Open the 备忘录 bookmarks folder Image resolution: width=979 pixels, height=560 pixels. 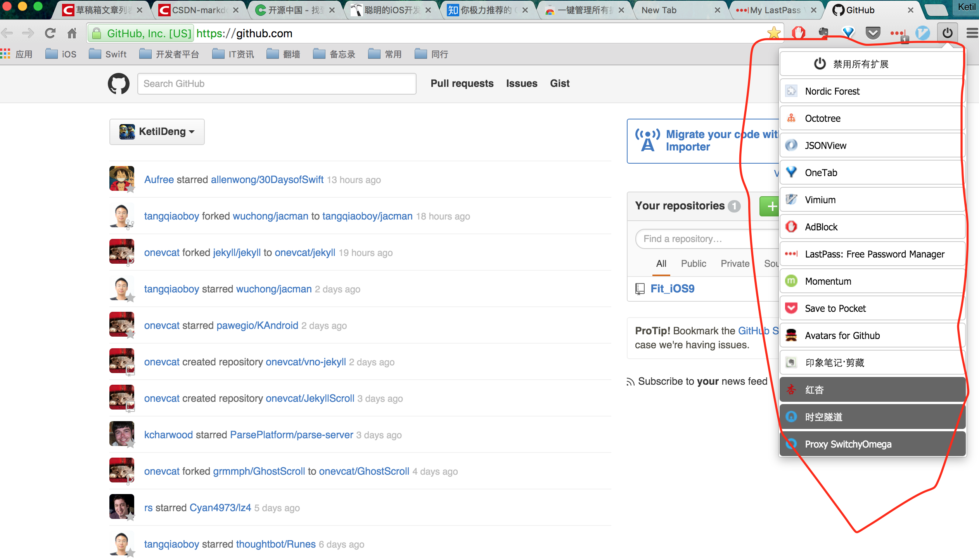point(334,54)
